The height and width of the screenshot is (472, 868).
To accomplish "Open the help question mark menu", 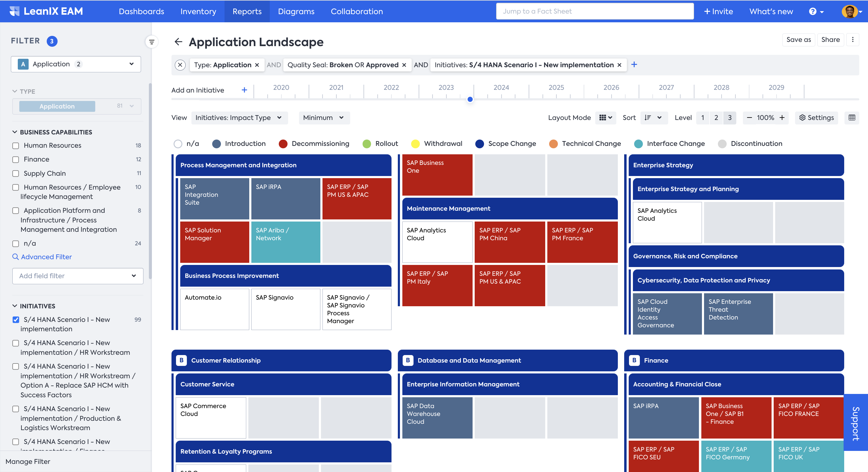I will tap(816, 11).
